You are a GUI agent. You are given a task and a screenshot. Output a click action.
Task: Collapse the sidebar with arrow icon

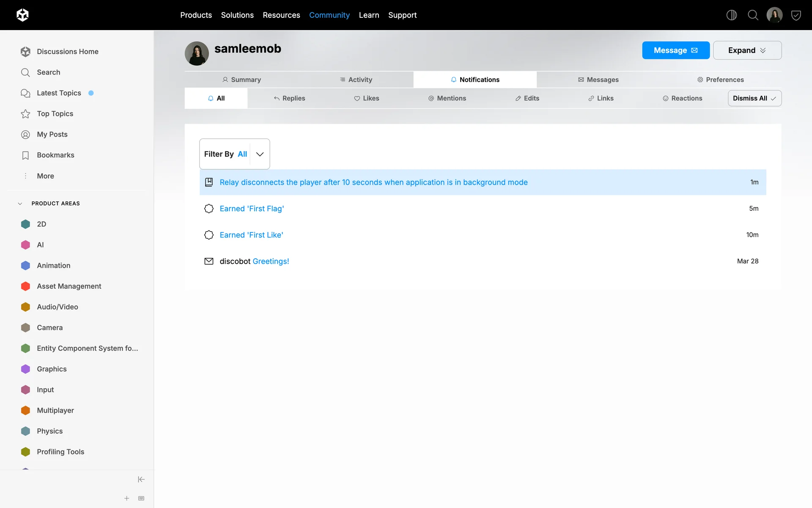click(x=141, y=479)
